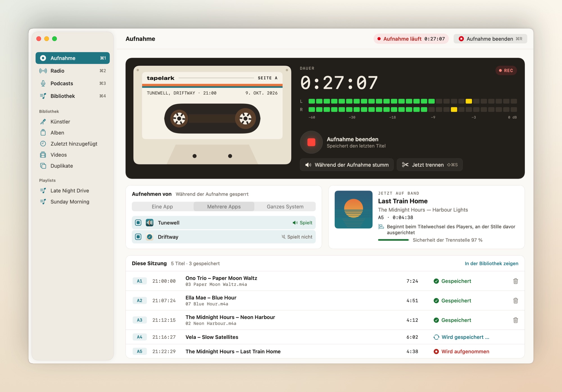Open the Sunday Morning playlist
The width and height of the screenshot is (562, 392).
72,202
